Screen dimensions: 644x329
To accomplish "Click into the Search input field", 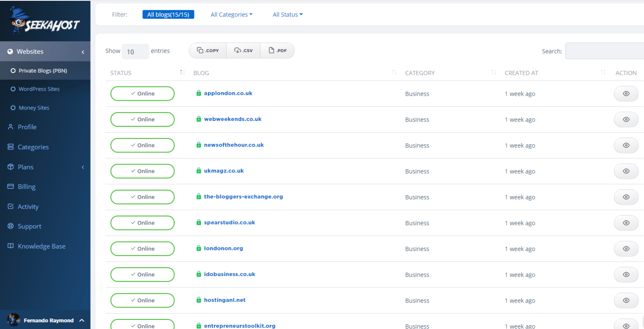I will 604,51.
